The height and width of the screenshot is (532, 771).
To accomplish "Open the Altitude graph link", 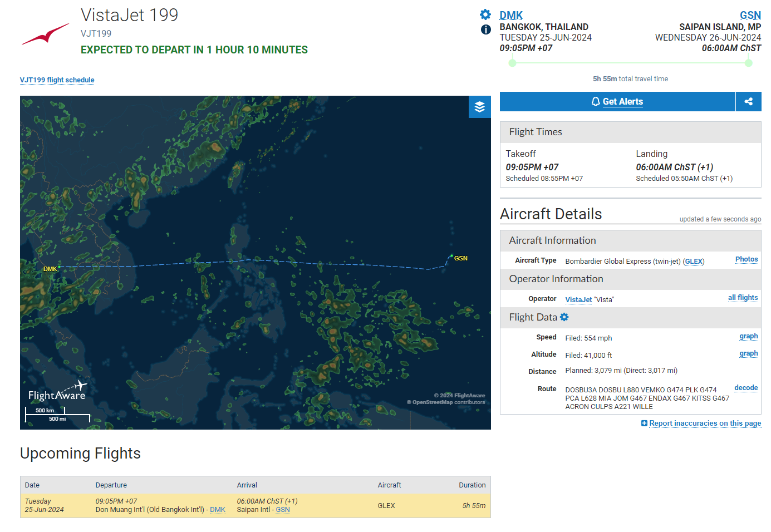I will (x=749, y=353).
